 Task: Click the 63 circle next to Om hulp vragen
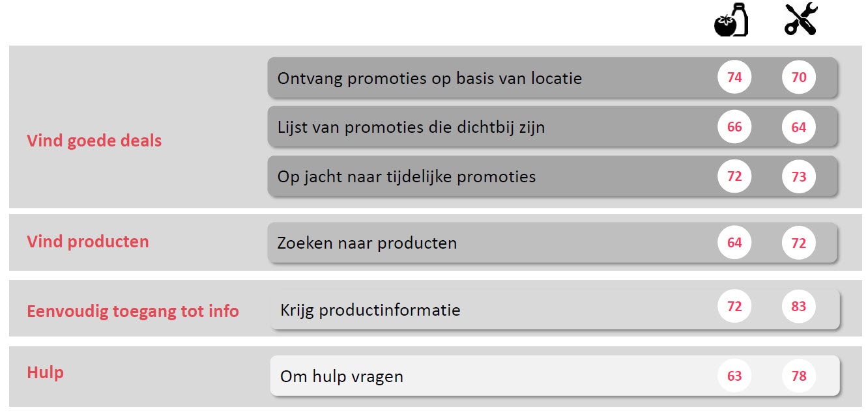[734, 376]
